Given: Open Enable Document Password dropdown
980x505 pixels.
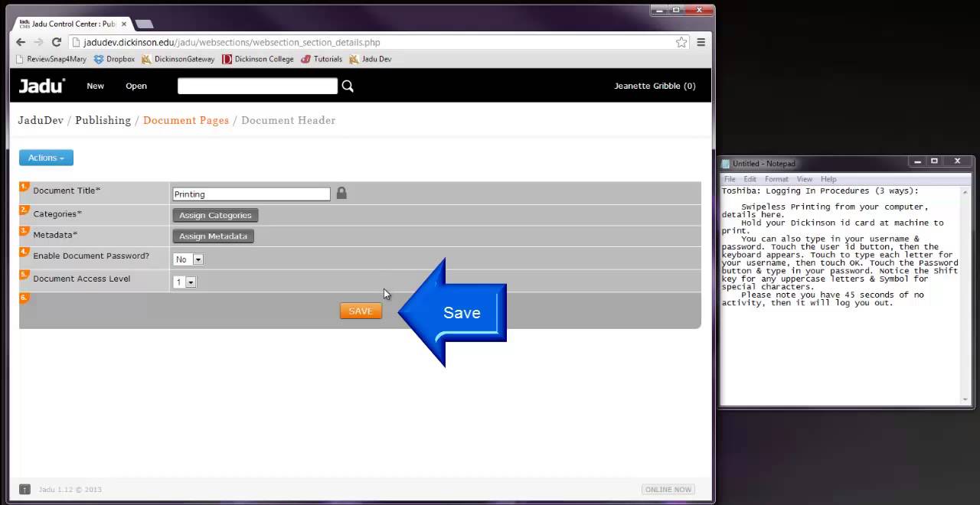Looking at the screenshot, I should (188, 259).
